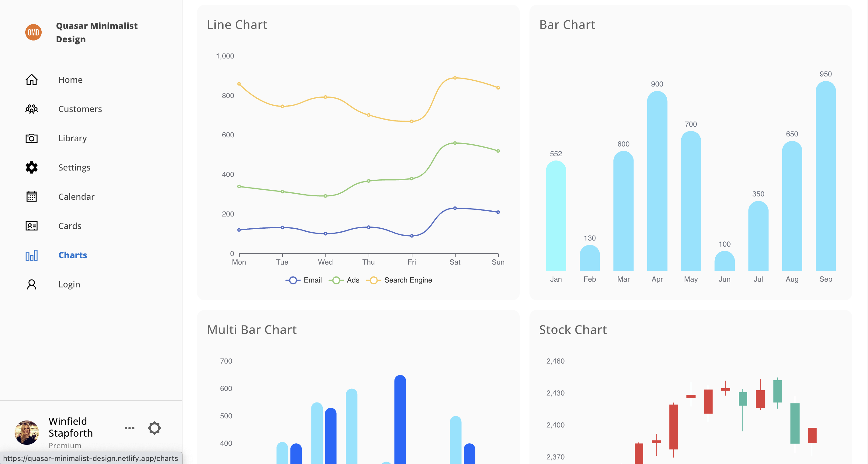
Task: Click the Library camera icon
Action: coord(32,138)
